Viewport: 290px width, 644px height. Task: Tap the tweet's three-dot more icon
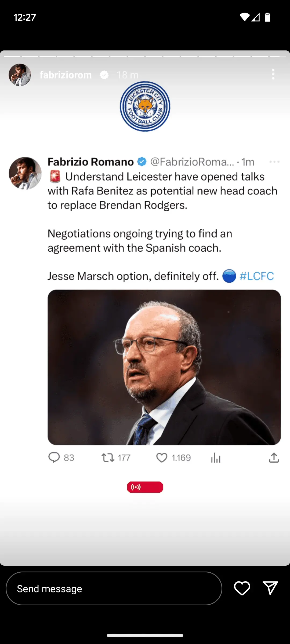(274, 162)
